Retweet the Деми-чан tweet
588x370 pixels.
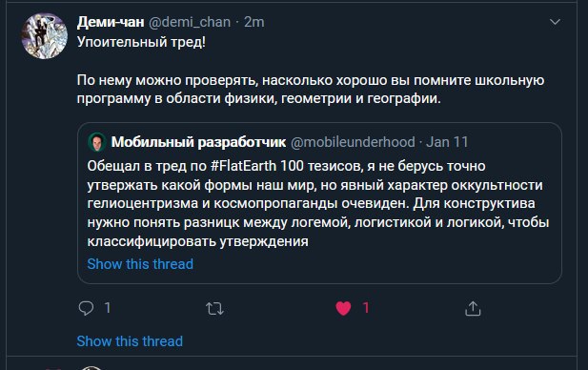214,309
